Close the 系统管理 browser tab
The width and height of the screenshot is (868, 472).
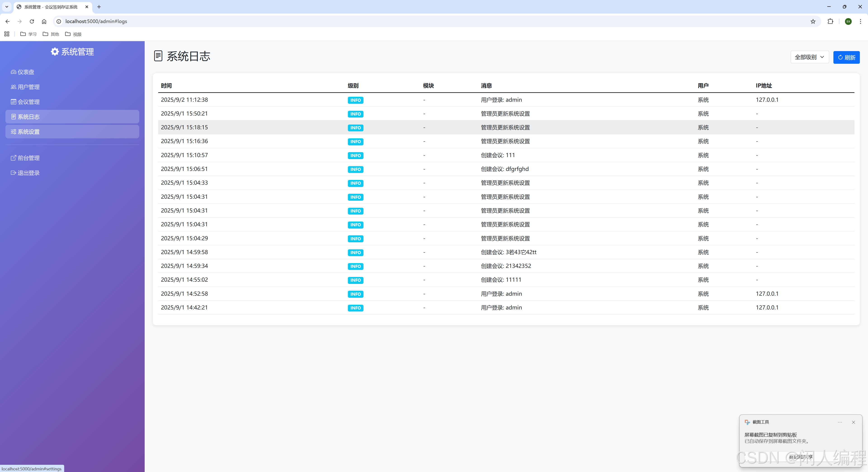pyautogui.click(x=87, y=7)
